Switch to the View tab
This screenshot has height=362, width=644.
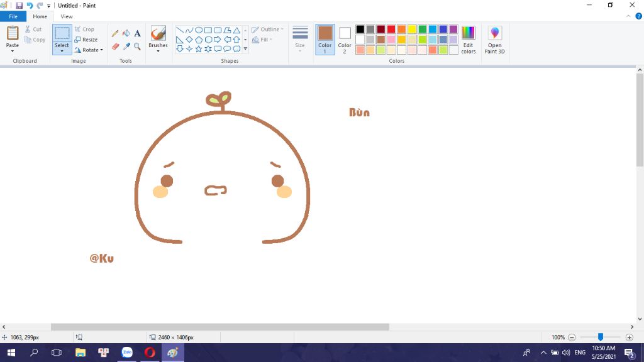pos(67,16)
